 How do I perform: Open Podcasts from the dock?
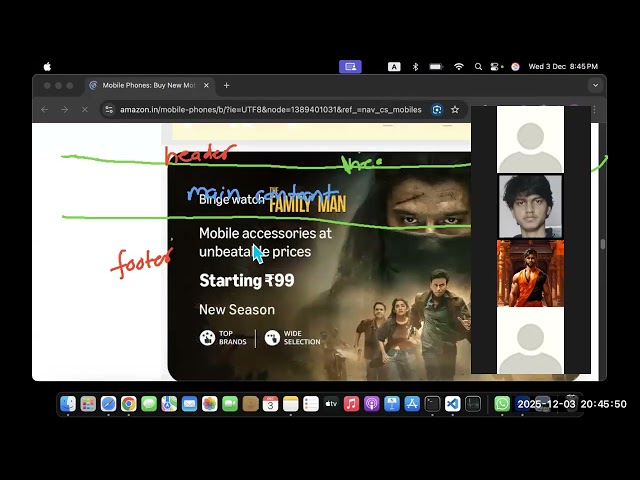(371, 404)
